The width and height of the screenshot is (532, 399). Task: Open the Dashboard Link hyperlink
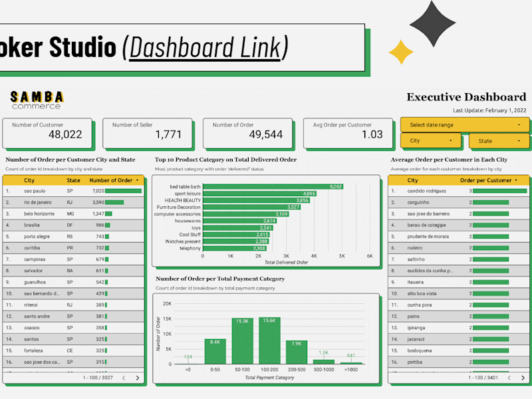point(205,48)
